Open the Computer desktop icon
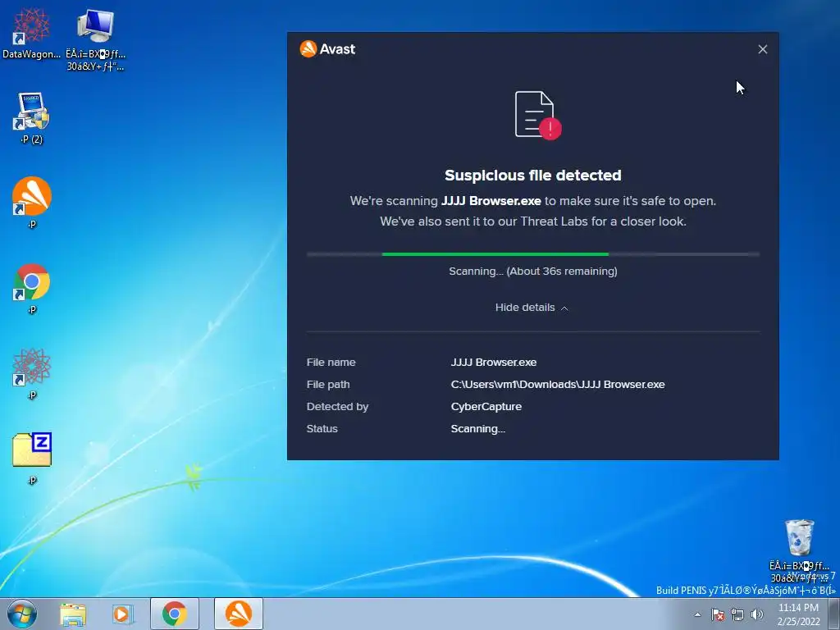The height and width of the screenshot is (630, 840). [x=95, y=39]
